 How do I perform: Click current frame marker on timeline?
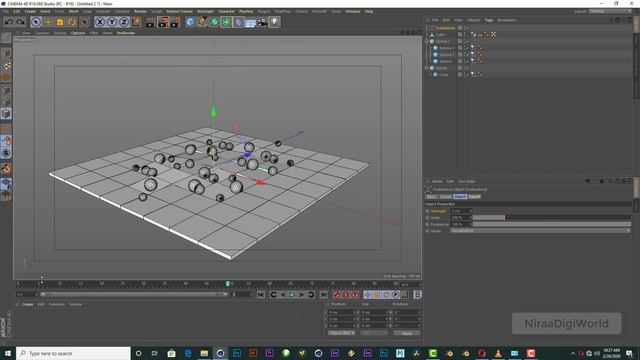point(228,283)
